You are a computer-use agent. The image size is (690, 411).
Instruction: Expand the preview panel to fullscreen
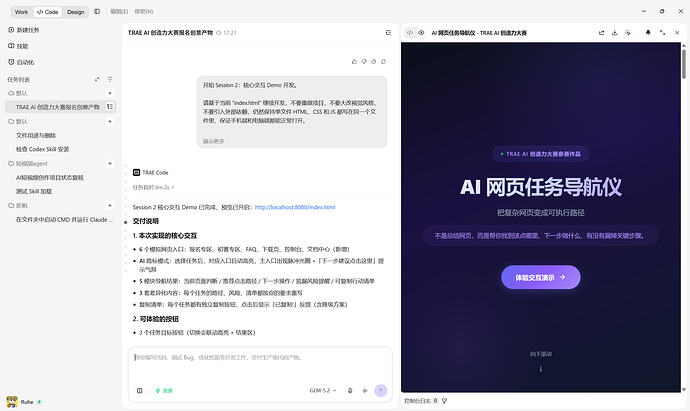pos(663,33)
